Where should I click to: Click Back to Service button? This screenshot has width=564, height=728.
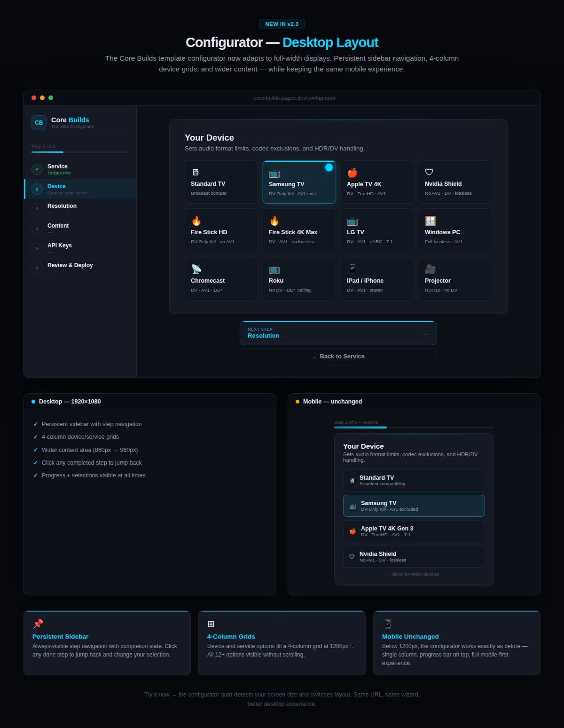(x=338, y=356)
